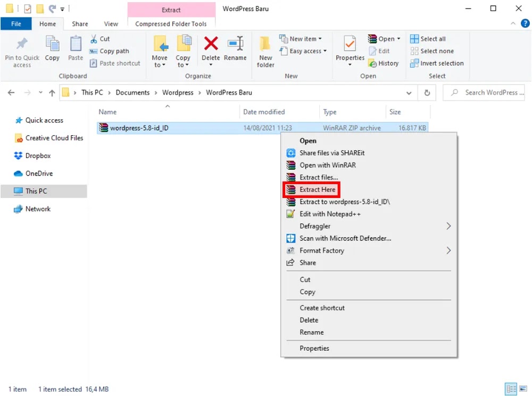Collapse the ribbon with the chevron
This screenshot has height=396, width=532.
tap(513, 23)
